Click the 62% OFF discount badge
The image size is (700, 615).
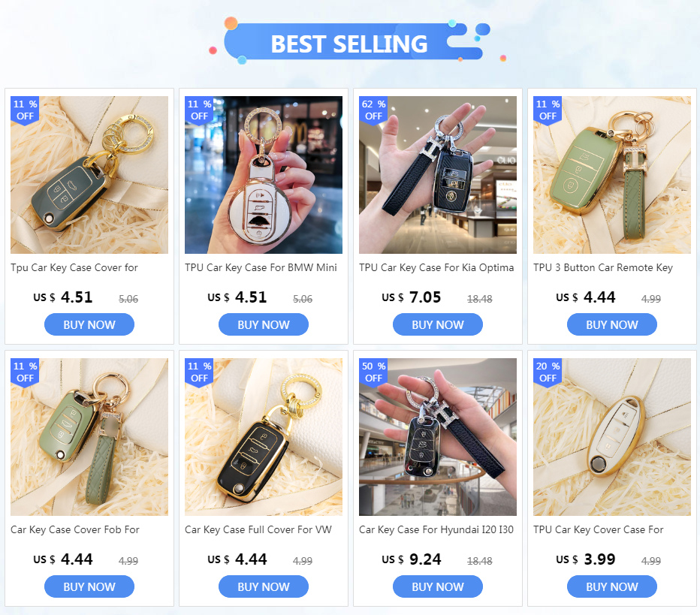(373, 110)
